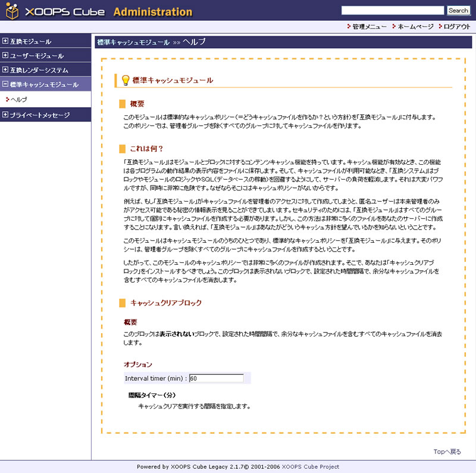
Task: Open the XOOPS Cube Project footer link
Action: pos(310,467)
